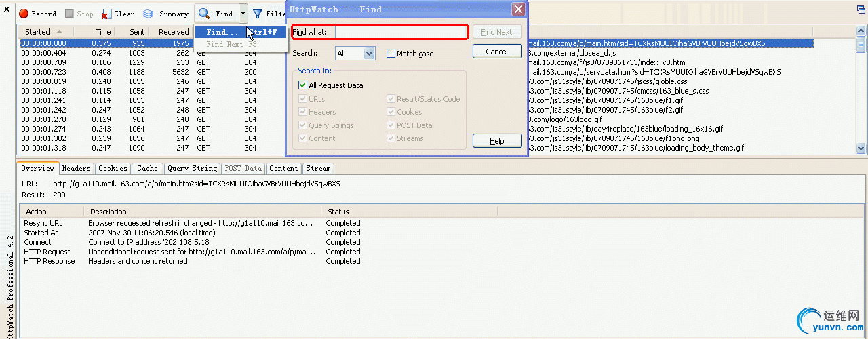
Task: Choose 'Find Next F3' menu entry
Action: [x=241, y=44]
